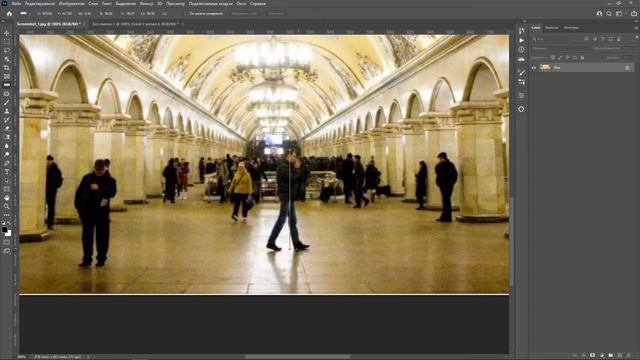Toggle Quick Mask mode
640x360 pixels.
pos(7,242)
